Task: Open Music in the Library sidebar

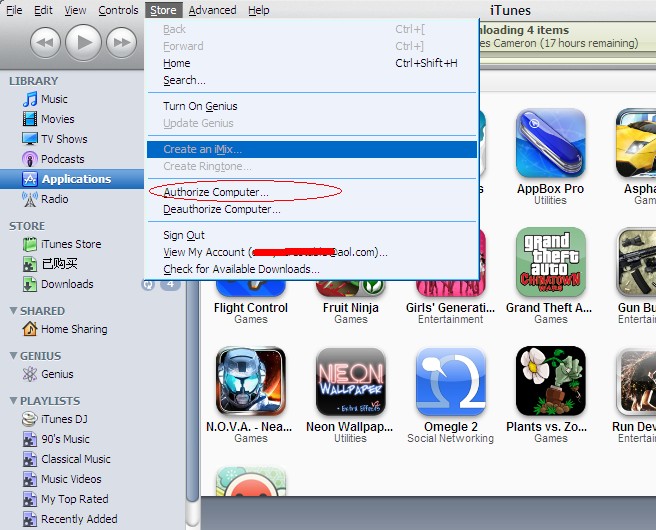Action: tap(54, 99)
